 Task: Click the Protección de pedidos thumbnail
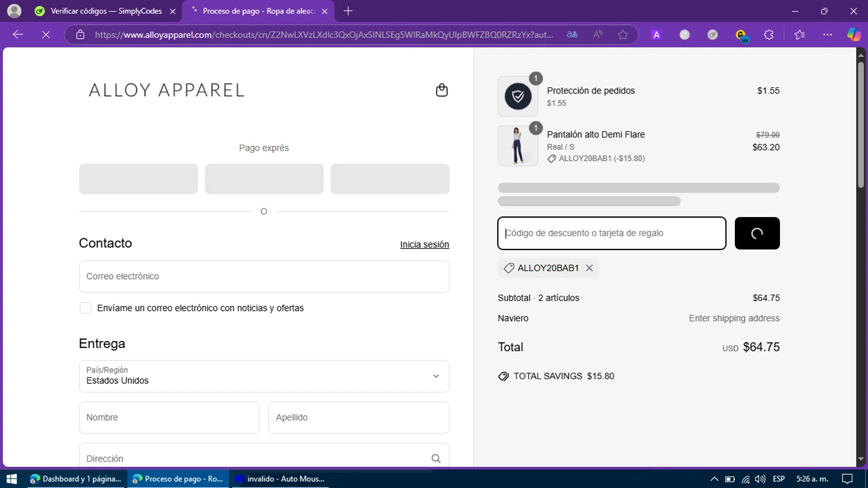click(518, 96)
